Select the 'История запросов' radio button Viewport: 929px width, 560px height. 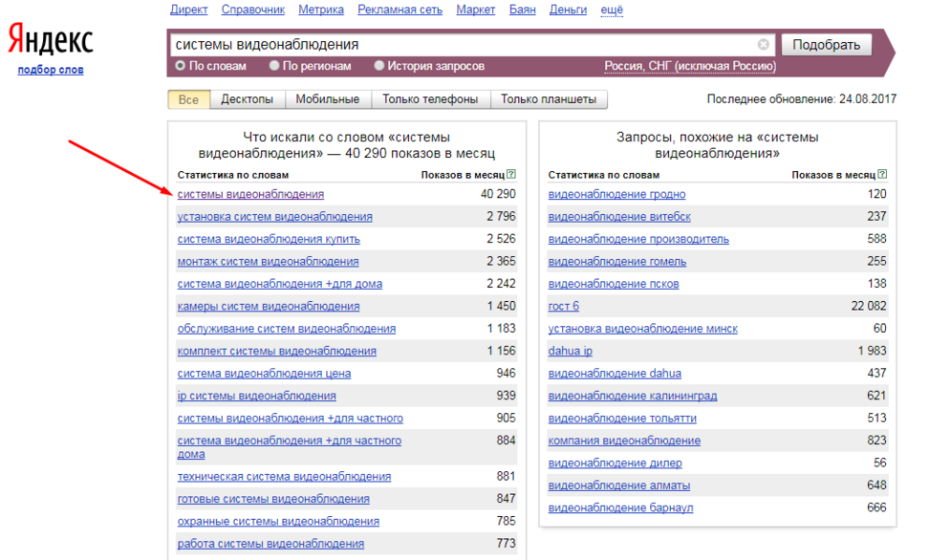(x=379, y=66)
